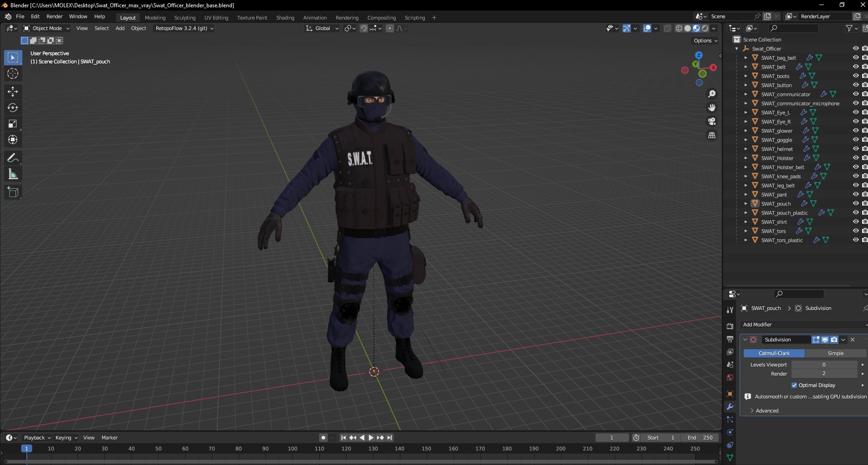Switch to material preview shading

[x=696, y=28]
